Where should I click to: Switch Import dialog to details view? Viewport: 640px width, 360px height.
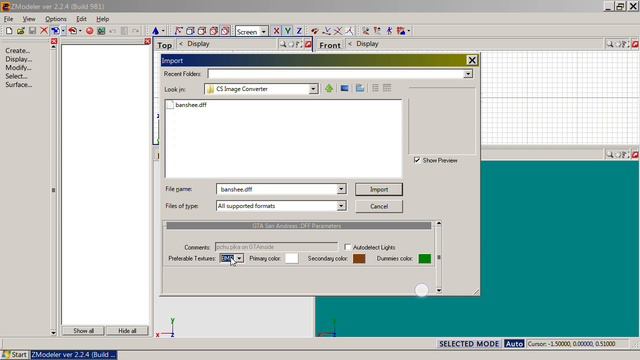pyautogui.click(x=387, y=88)
